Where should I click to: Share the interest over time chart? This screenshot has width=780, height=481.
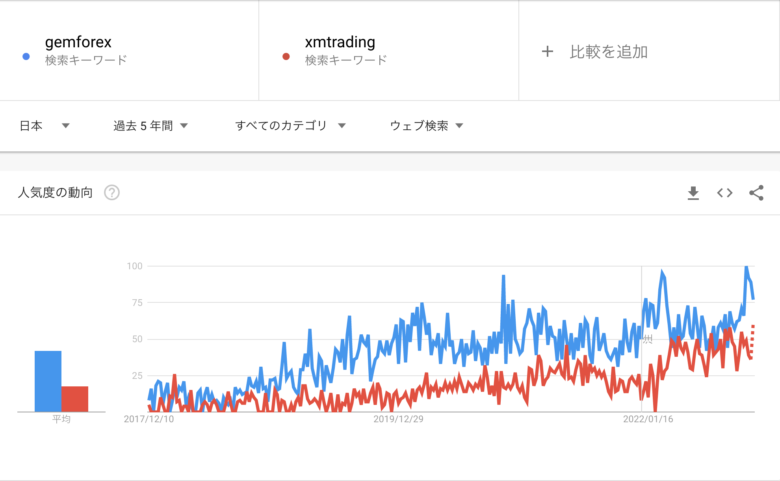(x=756, y=193)
